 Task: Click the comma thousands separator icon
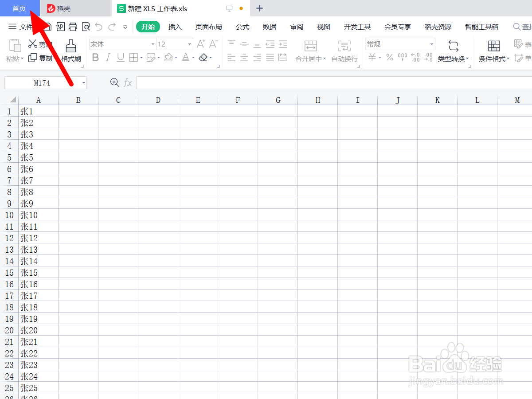(x=402, y=57)
